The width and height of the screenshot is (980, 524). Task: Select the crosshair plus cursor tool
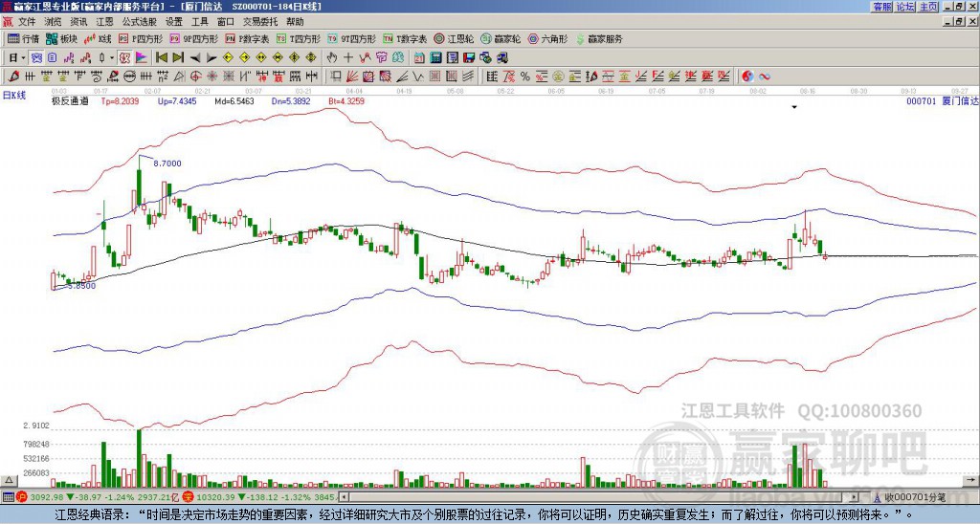pyautogui.click(x=348, y=57)
